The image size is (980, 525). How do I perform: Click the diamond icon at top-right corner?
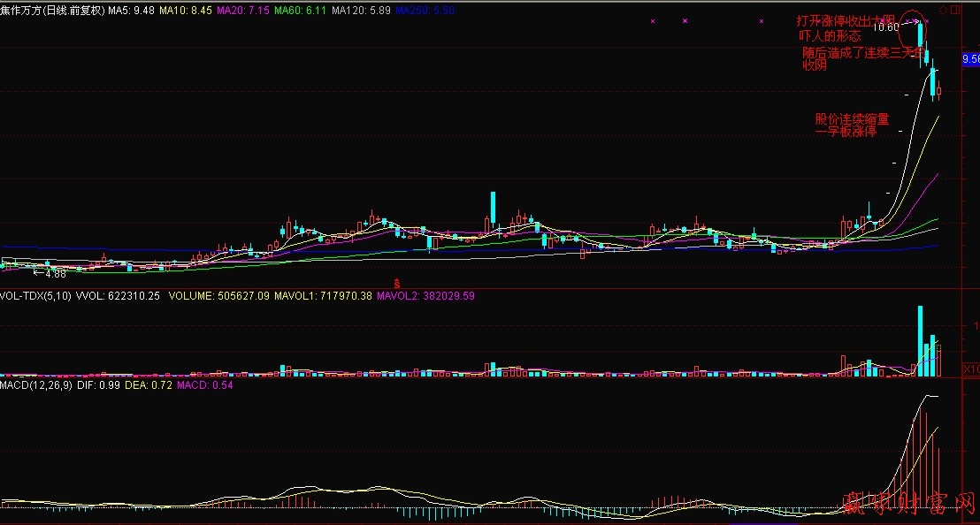click(x=944, y=10)
